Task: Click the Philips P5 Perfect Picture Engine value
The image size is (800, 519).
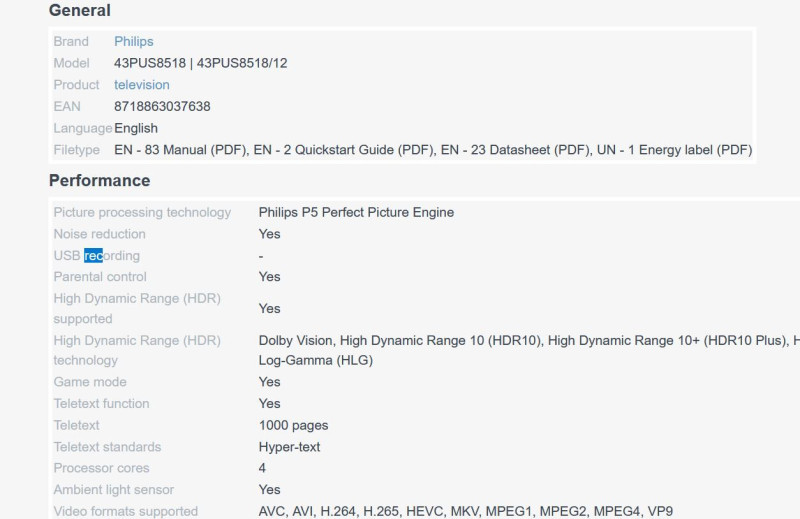Action: 356,212
